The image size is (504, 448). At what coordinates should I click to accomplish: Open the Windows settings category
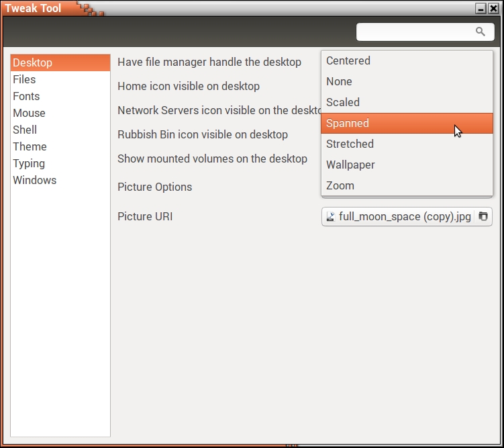[35, 180]
